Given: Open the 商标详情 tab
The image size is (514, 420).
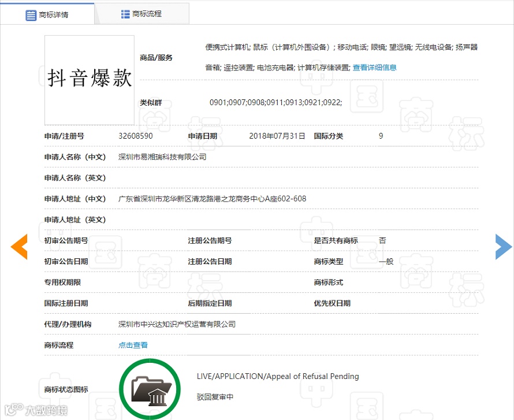Looking at the screenshot, I should coord(47,14).
